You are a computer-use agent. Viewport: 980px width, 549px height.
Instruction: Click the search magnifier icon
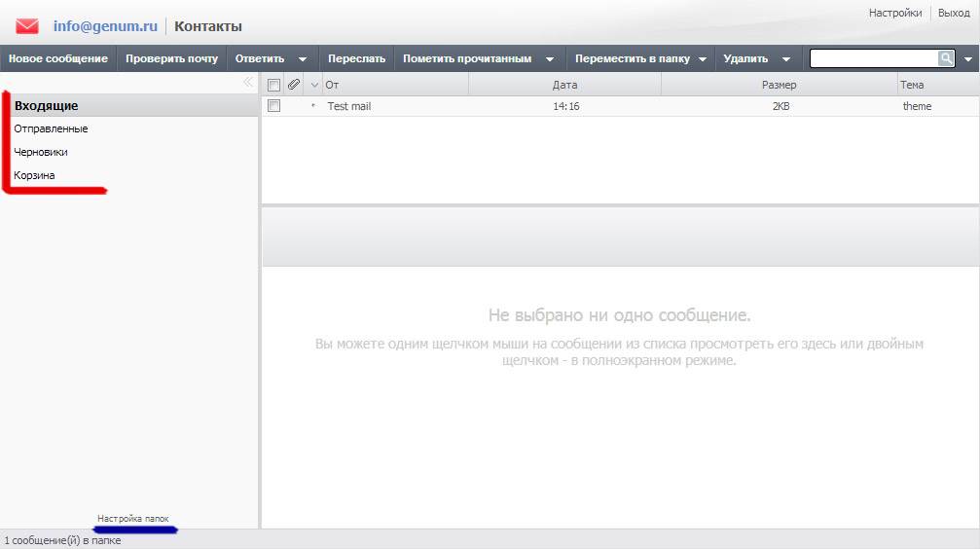click(x=946, y=58)
